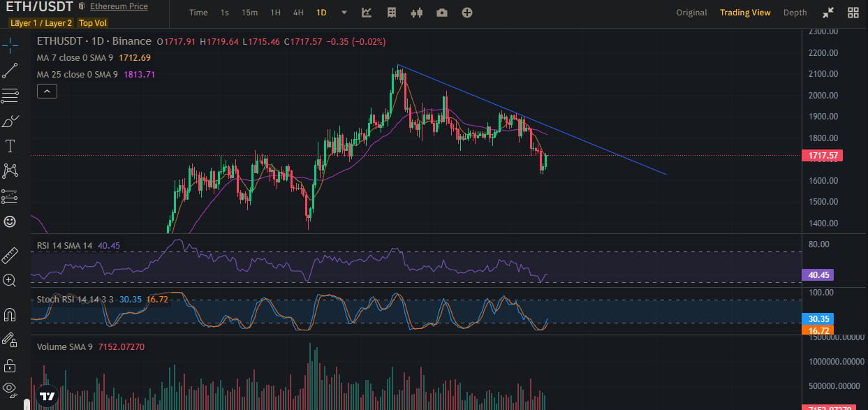
Task: Click the Stoch RSI 30.35 axis label
Action: (817, 319)
